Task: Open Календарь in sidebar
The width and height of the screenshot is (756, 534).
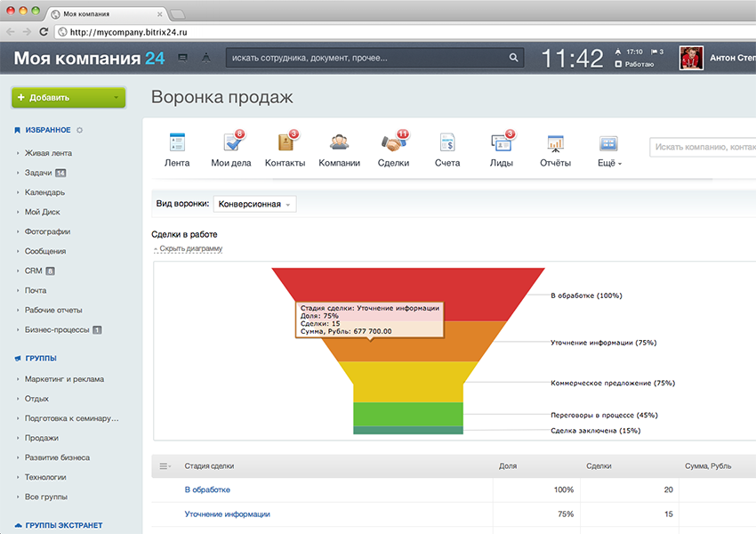Action: point(44,192)
